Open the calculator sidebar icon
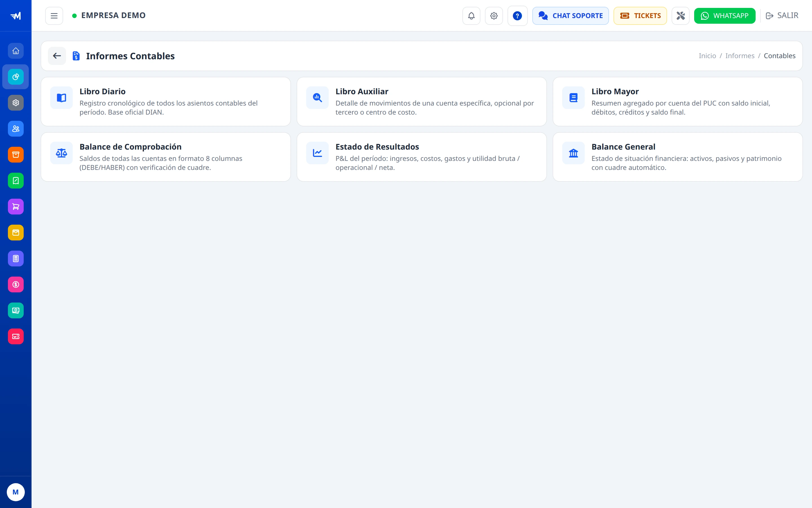The height and width of the screenshot is (508, 812). point(16,258)
